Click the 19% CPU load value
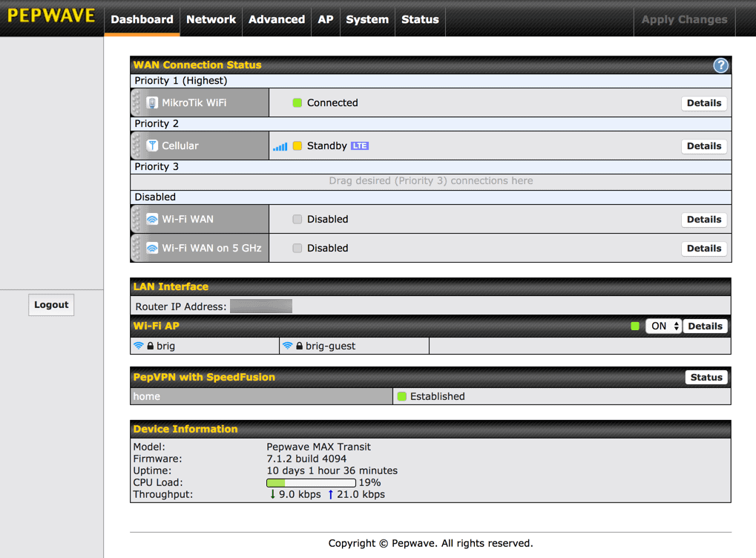756x558 pixels. [x=369, y=482]
